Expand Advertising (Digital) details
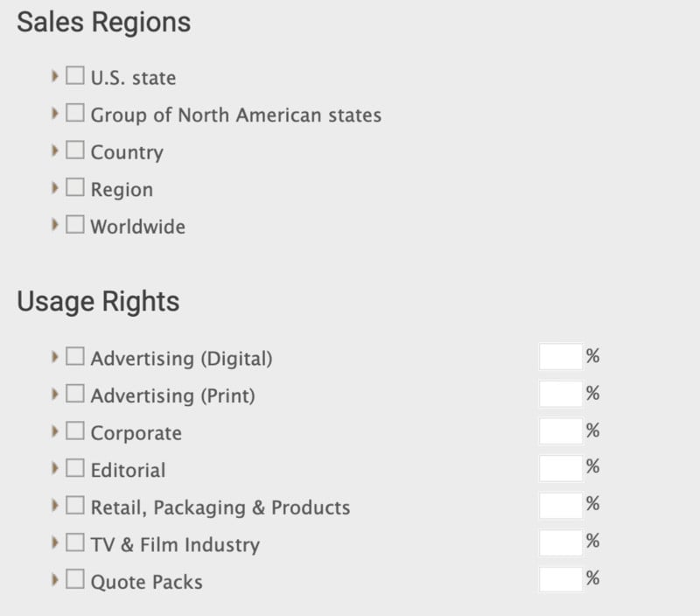 (x=56, y=357)
